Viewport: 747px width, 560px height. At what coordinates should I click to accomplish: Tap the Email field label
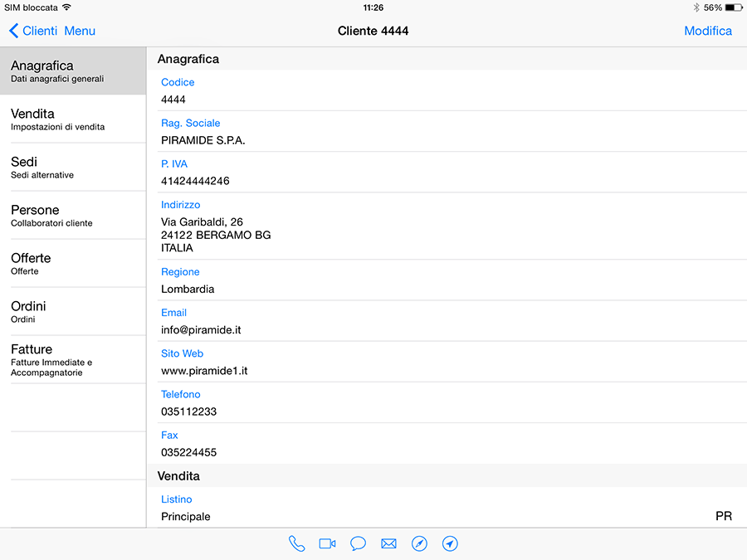pos(174,313)
